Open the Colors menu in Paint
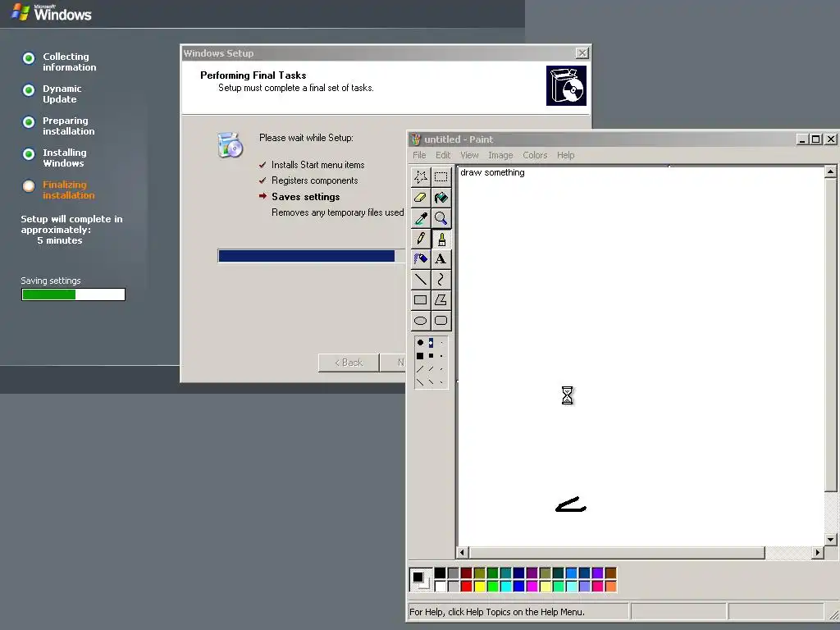 [x=535, y=155]
